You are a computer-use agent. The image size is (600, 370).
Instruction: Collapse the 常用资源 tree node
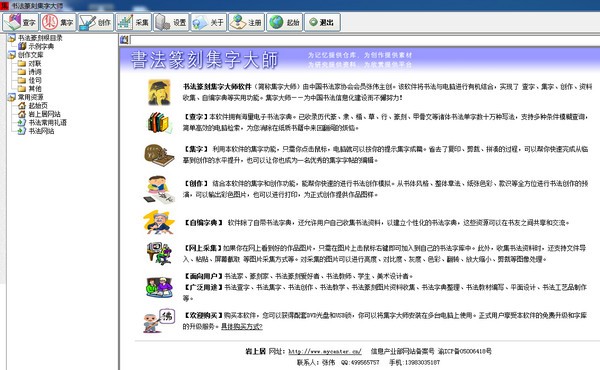coord(11,97)
